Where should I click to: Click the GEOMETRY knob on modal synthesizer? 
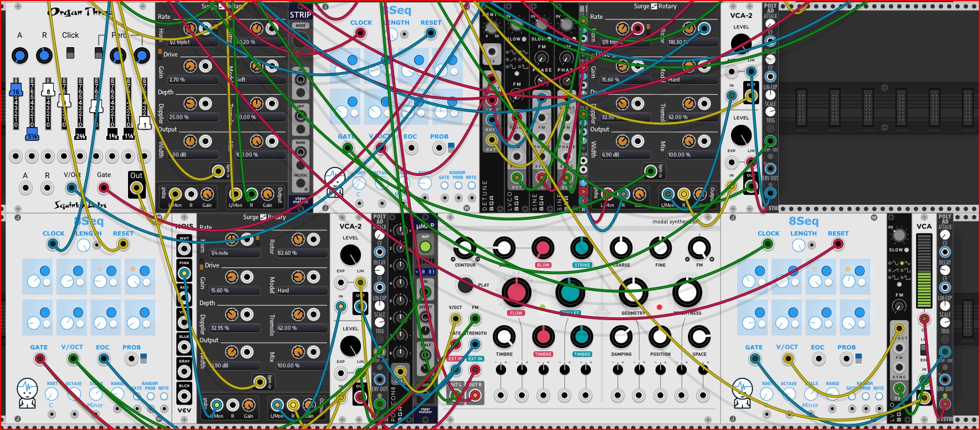pos(633,292)
